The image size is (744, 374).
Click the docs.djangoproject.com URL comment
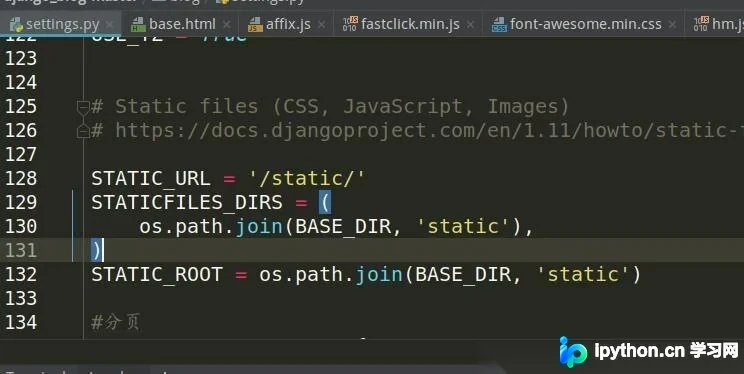pos(418,131)
